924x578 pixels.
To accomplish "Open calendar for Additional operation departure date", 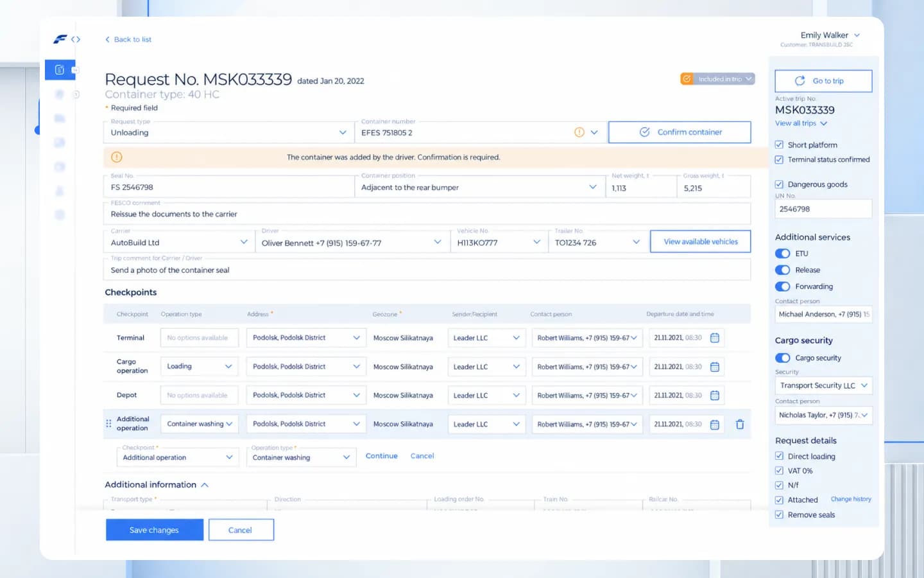I will (715, 425).
